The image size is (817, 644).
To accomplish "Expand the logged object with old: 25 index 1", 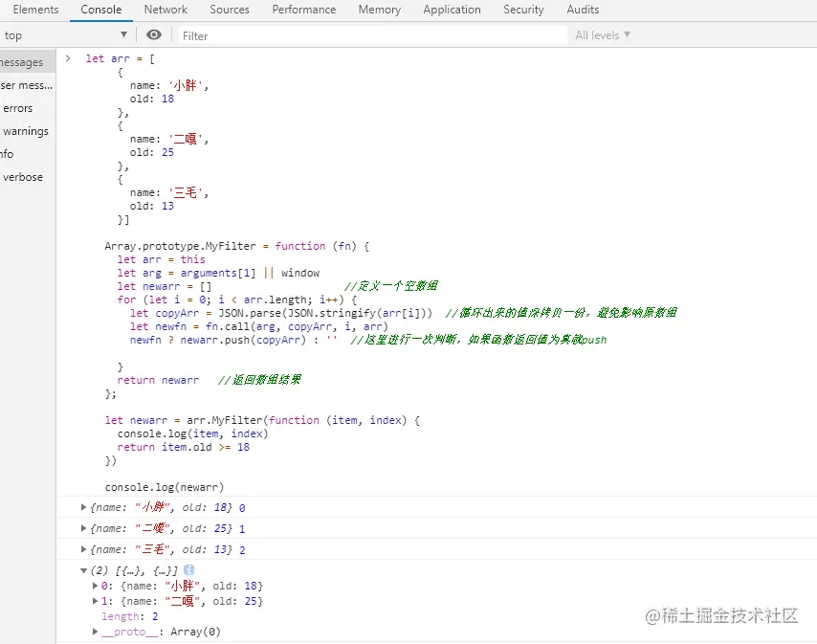I will [x=83, y=528].
